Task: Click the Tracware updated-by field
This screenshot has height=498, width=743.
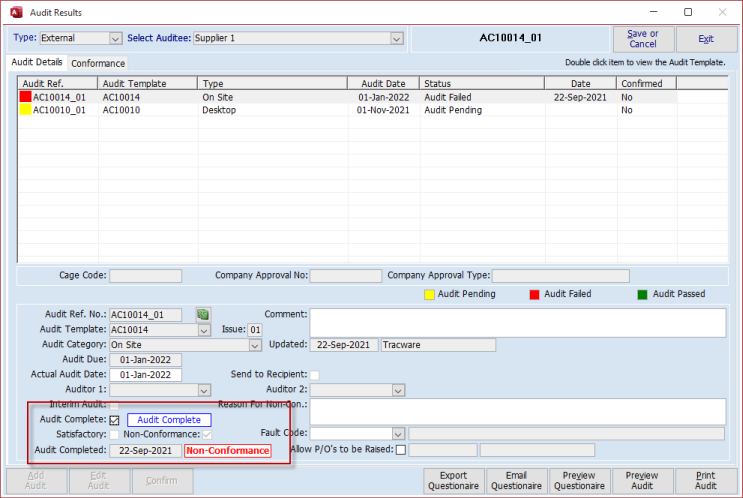Action: (x=438, y=345)
